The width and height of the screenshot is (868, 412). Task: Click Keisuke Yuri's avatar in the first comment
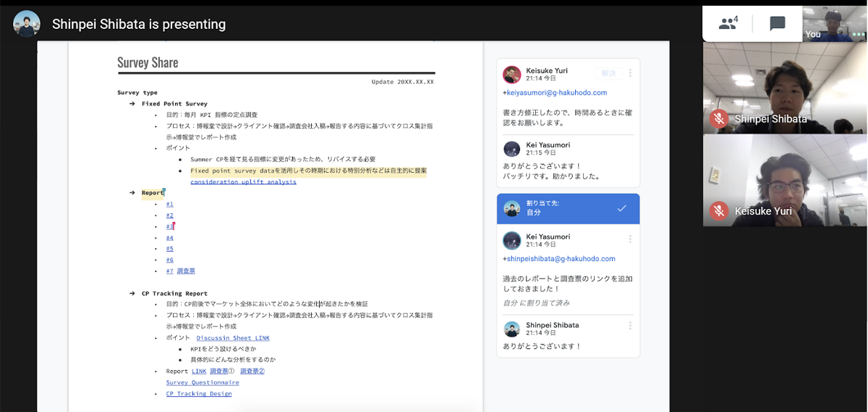click(x=512, y=74)
